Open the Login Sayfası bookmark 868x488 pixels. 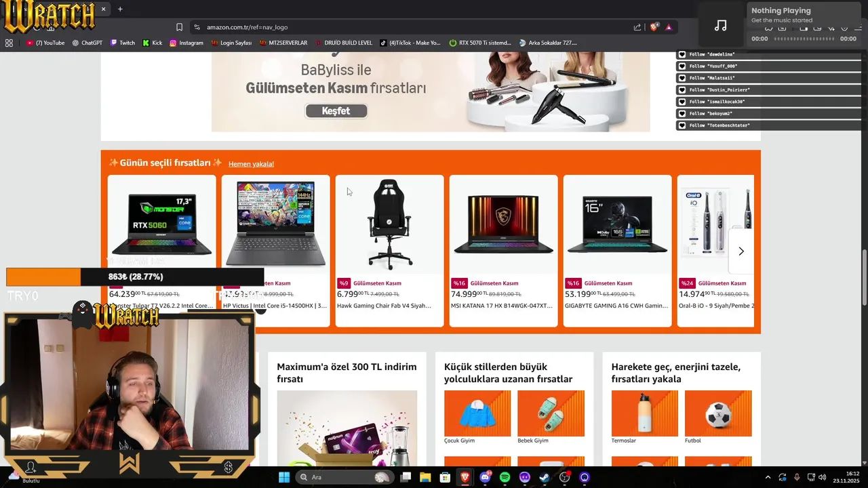(231, 43)
